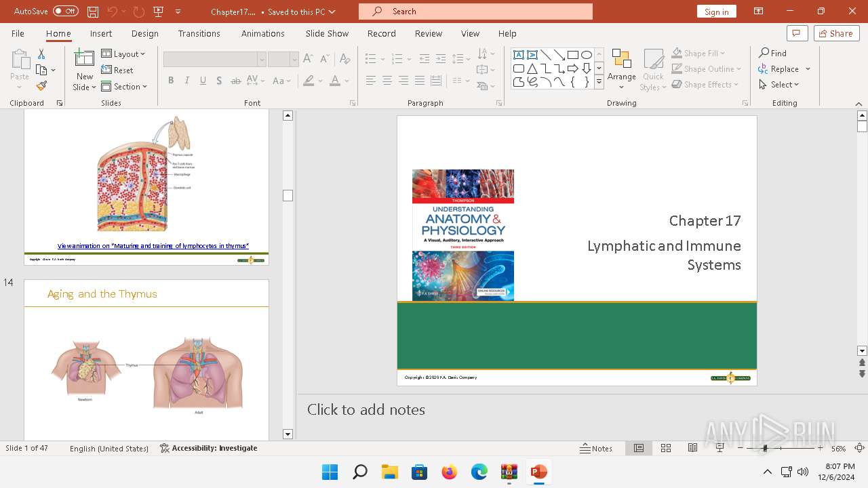
Task: Click Increase List Level indent icon
Action: coord(441,59)
